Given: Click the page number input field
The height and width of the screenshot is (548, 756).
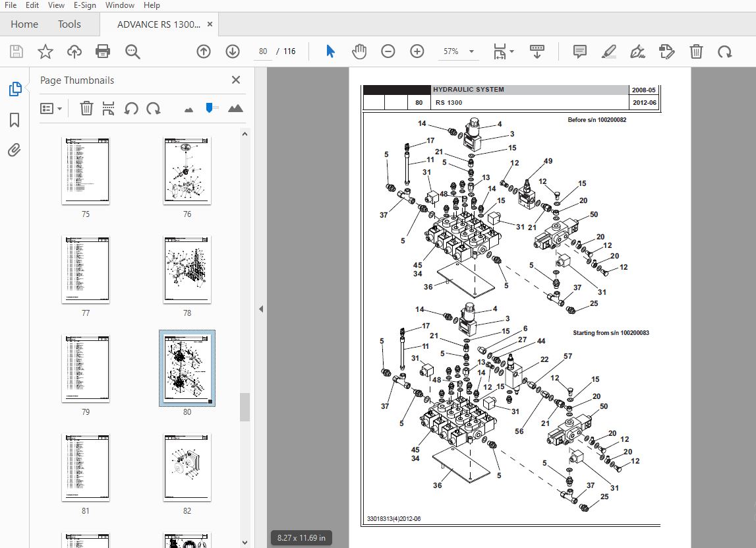Looking at the screenshot, I should (263, 51).
